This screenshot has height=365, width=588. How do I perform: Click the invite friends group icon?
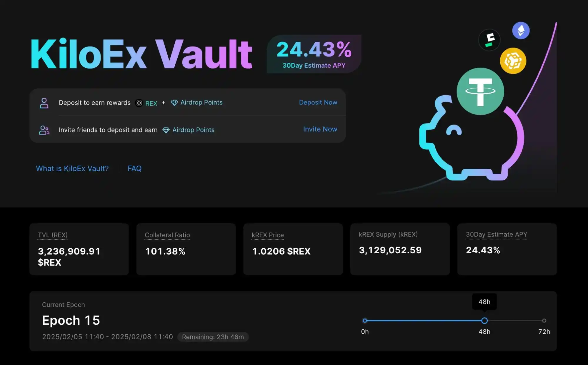coord(44,129)
